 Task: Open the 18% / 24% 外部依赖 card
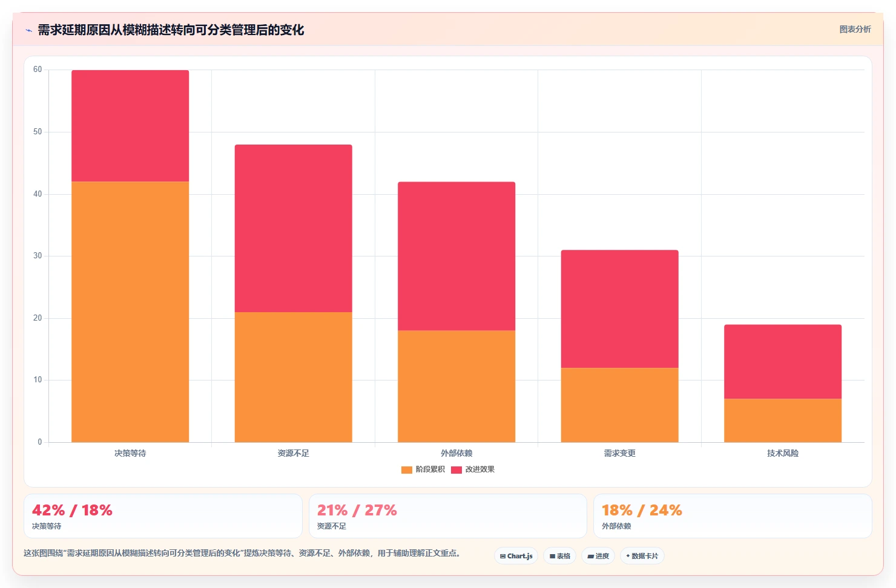733,516
